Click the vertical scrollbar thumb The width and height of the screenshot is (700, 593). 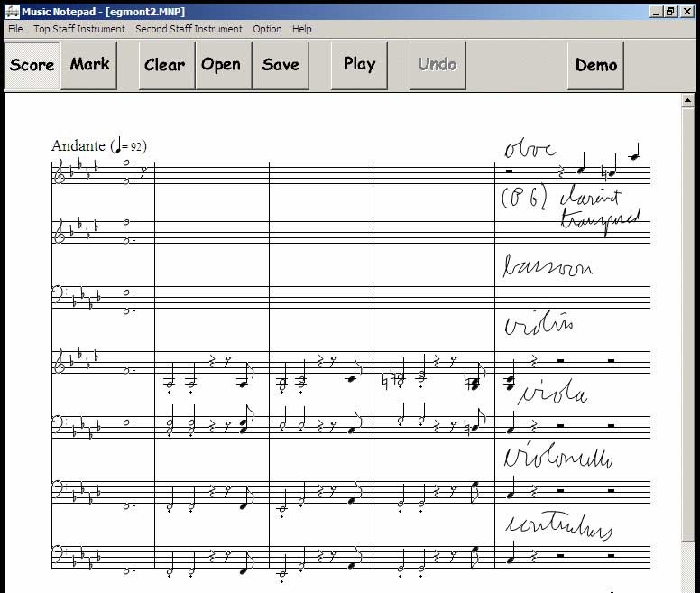tap(687, 324)
